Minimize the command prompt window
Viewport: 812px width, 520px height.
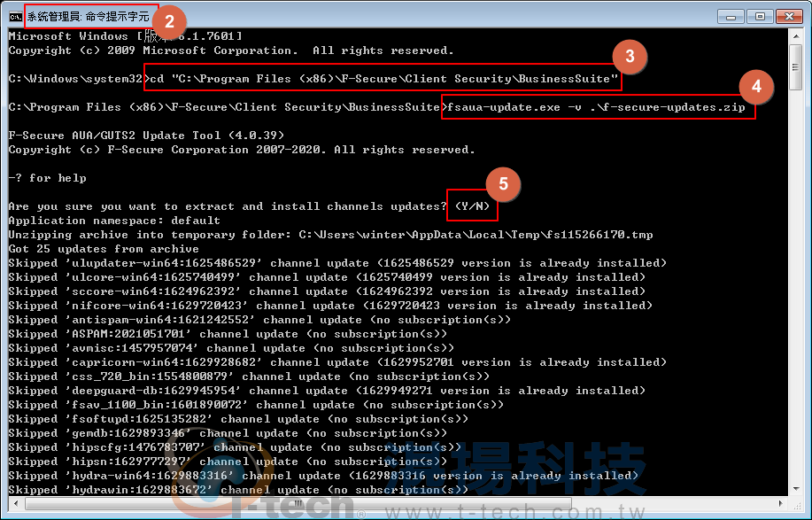click(x=731, y=17)
